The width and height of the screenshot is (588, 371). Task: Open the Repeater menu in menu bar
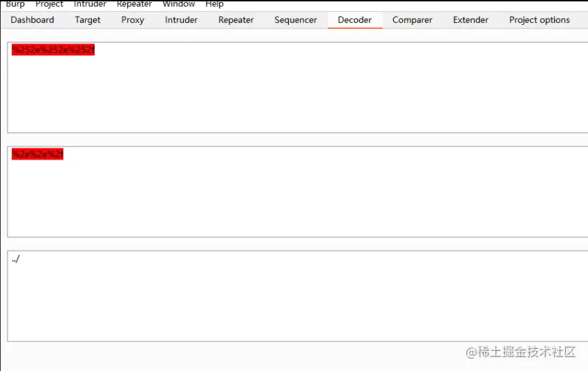point(134,4)
